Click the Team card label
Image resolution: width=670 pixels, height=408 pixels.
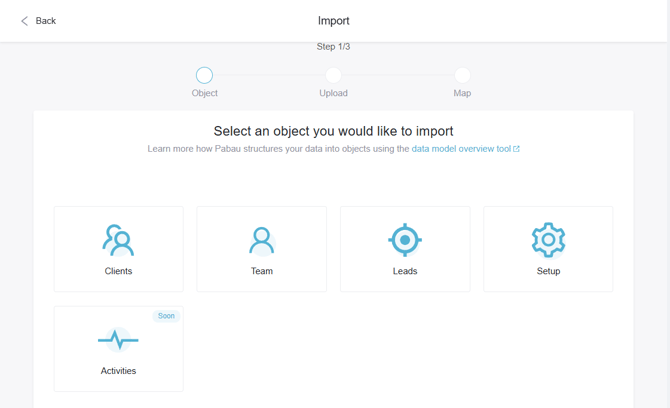262,271
